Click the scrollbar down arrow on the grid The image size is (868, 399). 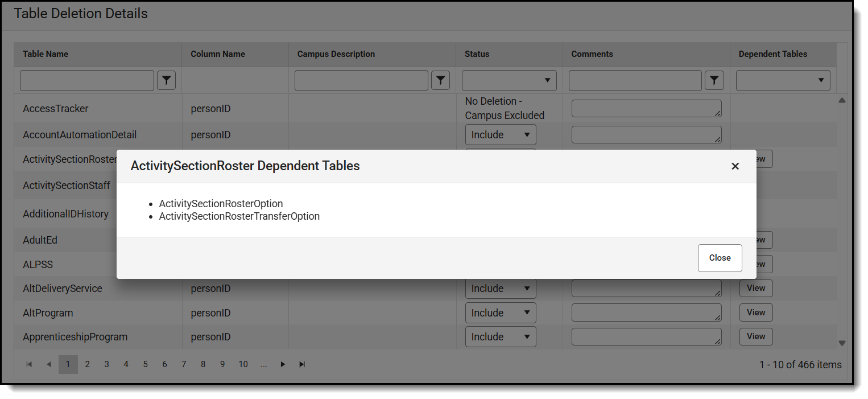click(x=842, y=343)
